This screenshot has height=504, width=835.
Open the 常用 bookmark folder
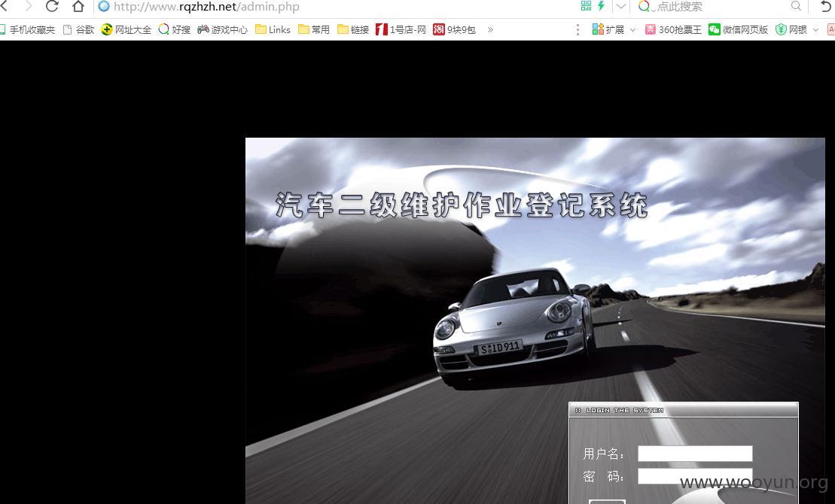pos(314,30)
